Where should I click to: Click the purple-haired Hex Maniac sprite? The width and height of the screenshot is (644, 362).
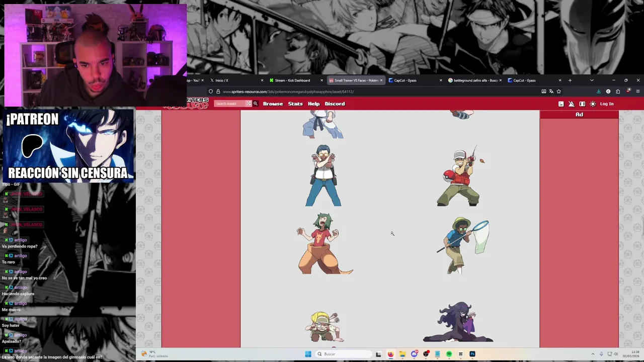pos(458,322)
